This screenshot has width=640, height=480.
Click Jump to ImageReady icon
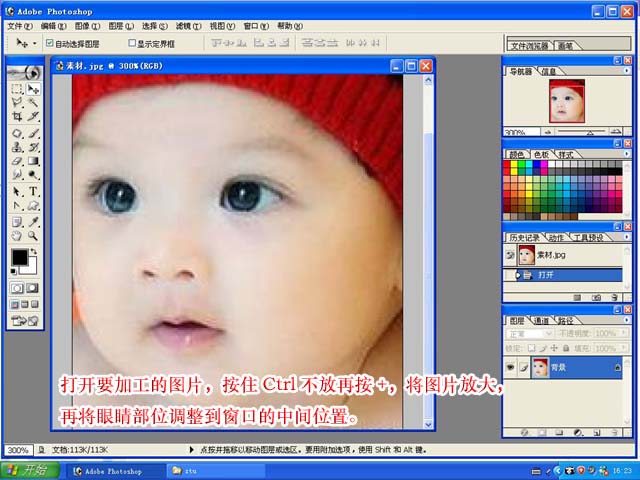point(24,321)
